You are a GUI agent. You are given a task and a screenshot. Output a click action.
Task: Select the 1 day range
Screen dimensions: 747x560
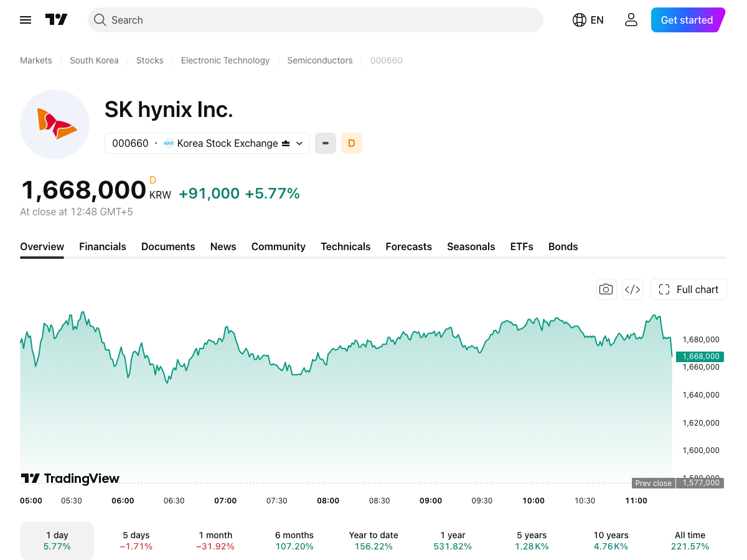[x=57, y=541]
